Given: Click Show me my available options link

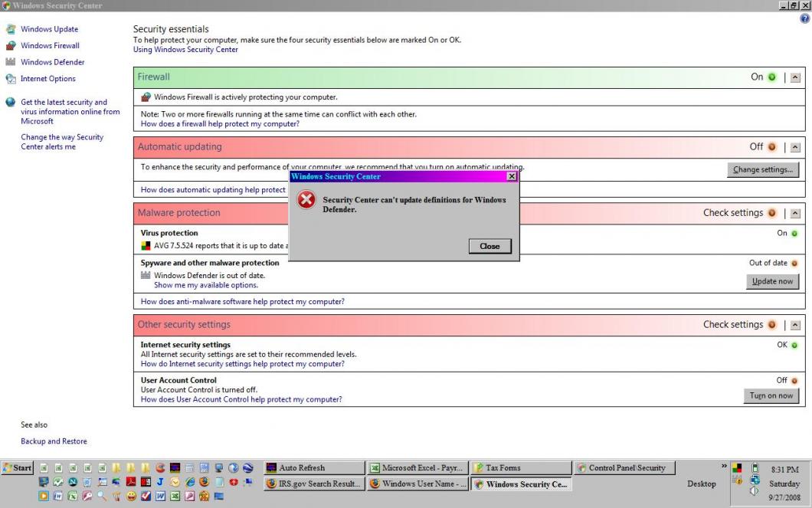Looking at the screenshot, I should 206,285.
